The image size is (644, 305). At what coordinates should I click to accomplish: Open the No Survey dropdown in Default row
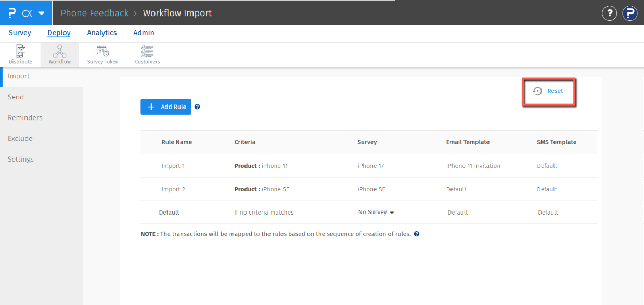pyautogui.click(x=376, y=212)
